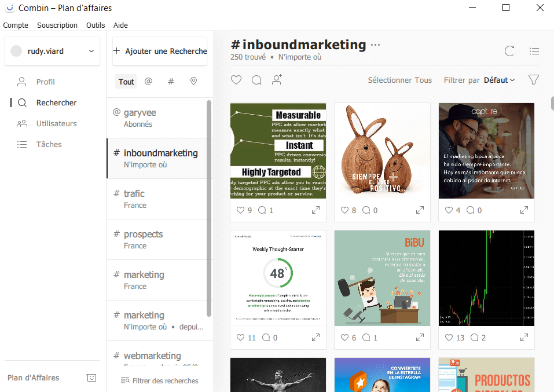Select the trafic France search
This screenshot has height=392, width=554.
click(x=156, y=199)
